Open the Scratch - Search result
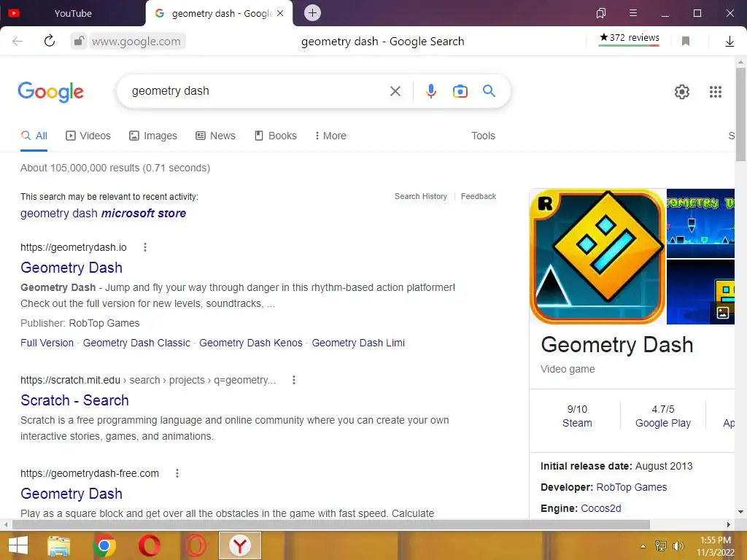This screenshot has width=747, height=560. point(75,400)
